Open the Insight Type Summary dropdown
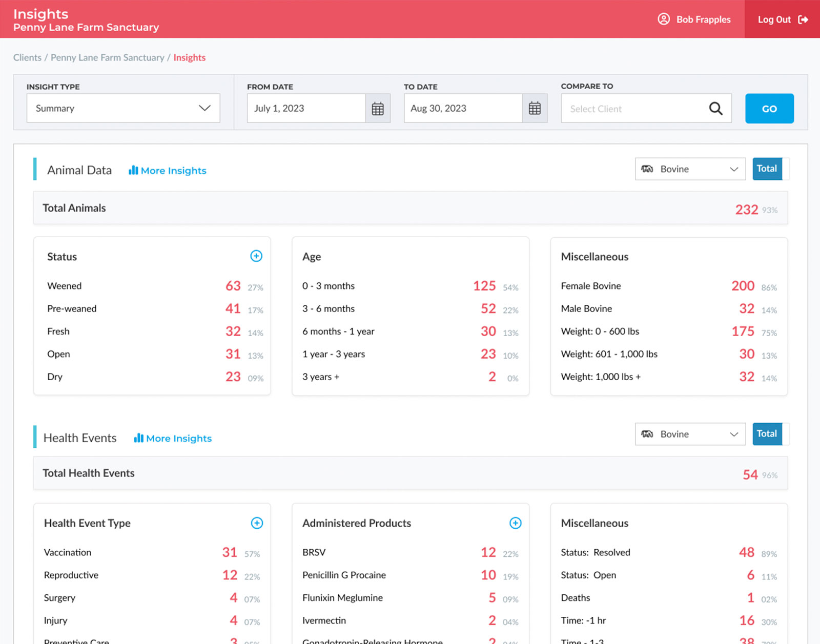 (x=123, y=108)
